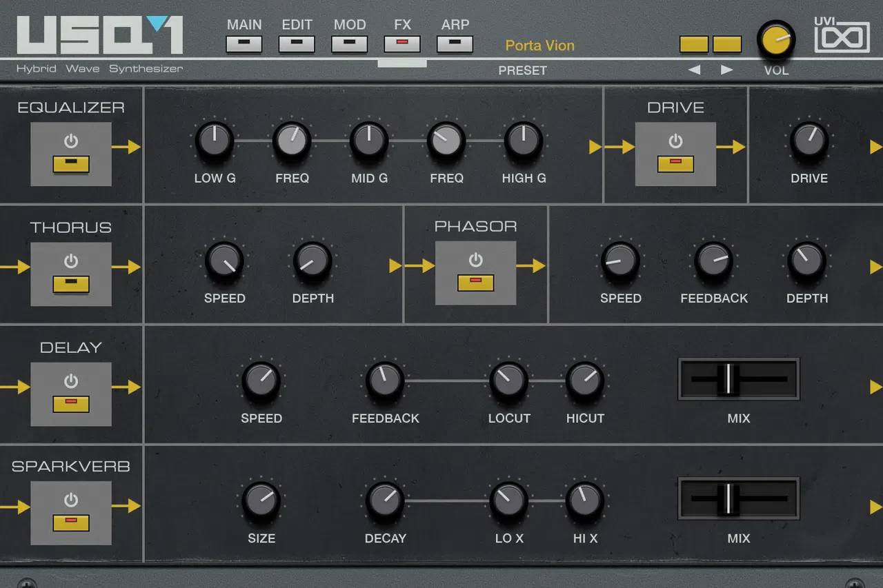
Task: Click the yellow VOL knob
Action: (776, 39)
